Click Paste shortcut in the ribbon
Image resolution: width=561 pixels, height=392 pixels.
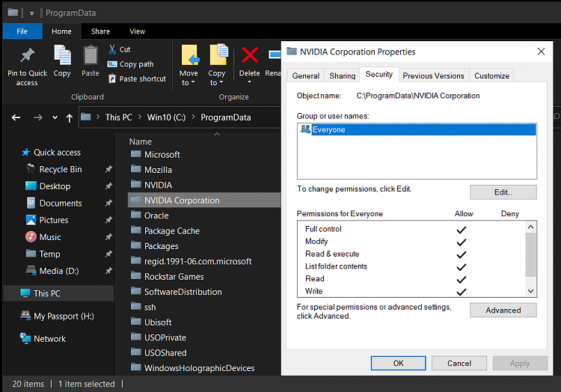(138, 79)
